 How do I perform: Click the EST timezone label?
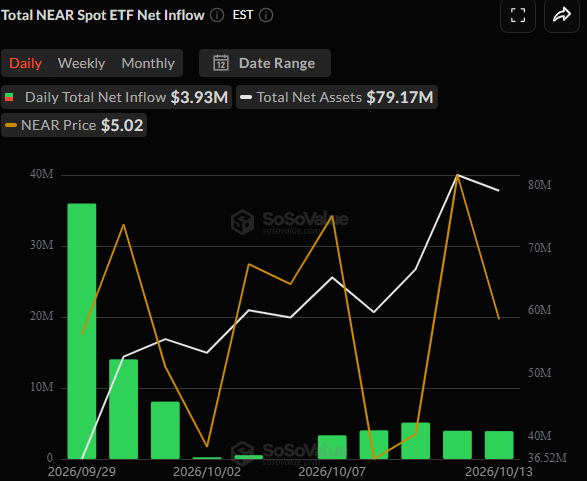(243, 15)
